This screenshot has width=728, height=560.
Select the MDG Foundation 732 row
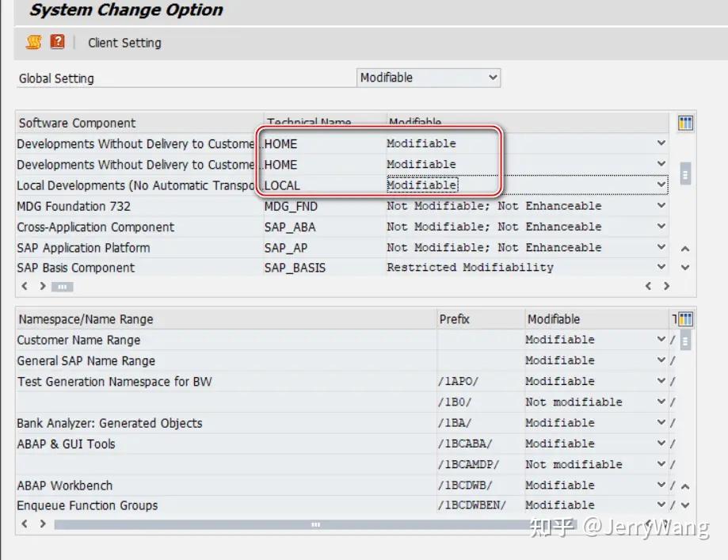pos(119,205)
